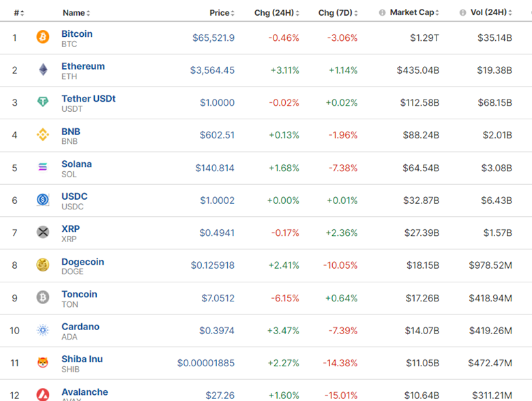Open the Dogecoin link
Viewport: 532px width, 401px height.
pos(83,262)
